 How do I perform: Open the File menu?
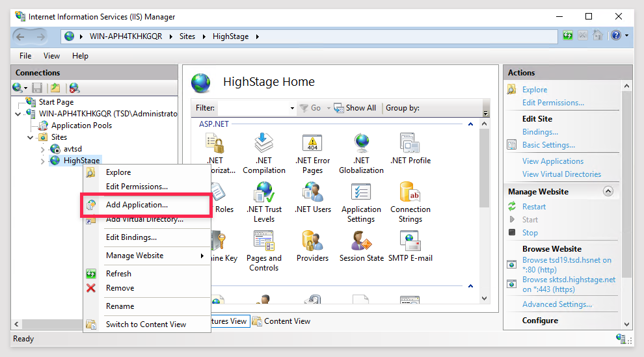coord(25,56)
